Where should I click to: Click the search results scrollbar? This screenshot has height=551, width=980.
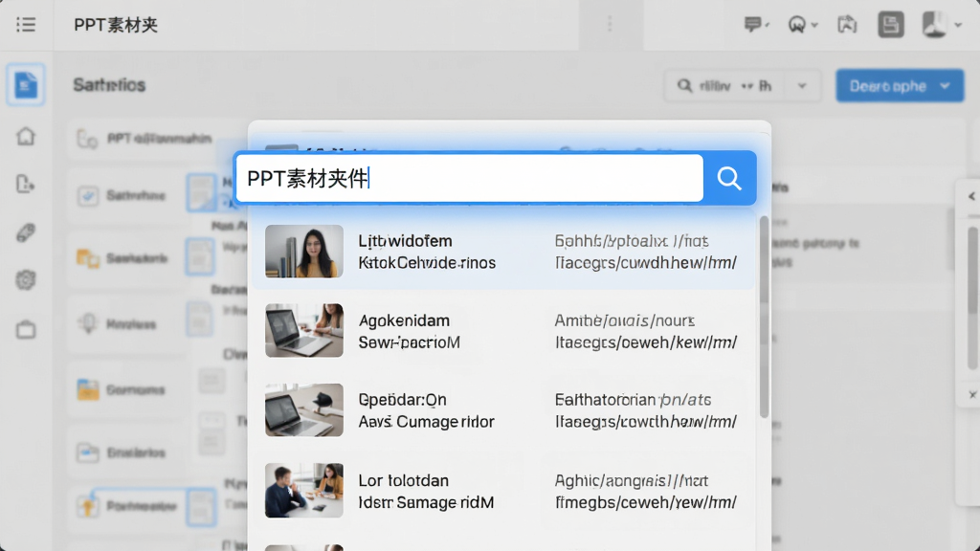[764, 317]
